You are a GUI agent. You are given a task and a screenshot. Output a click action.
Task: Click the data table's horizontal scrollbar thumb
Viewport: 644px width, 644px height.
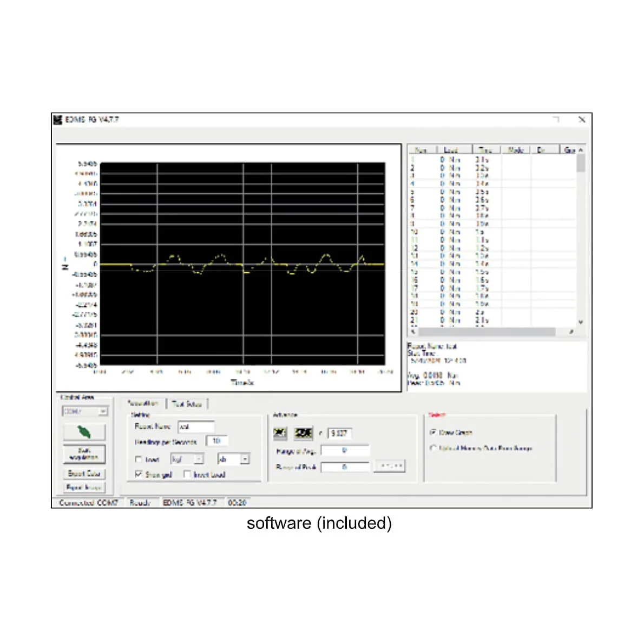487,331
